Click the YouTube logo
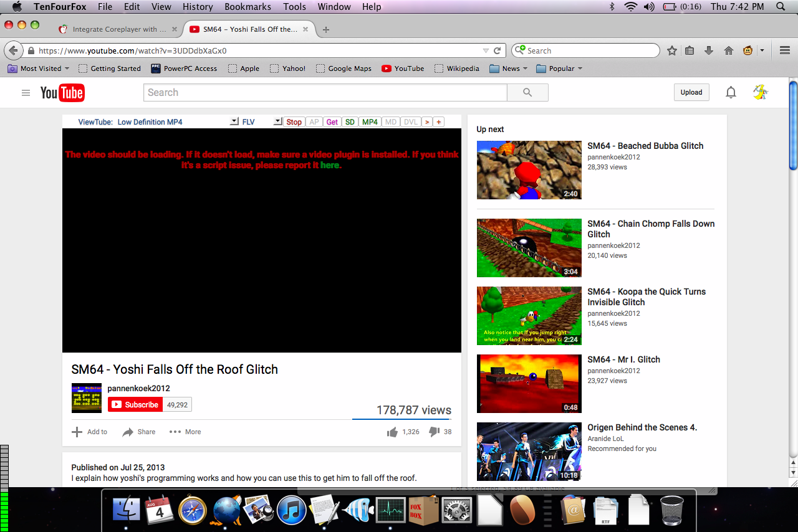 62,93
